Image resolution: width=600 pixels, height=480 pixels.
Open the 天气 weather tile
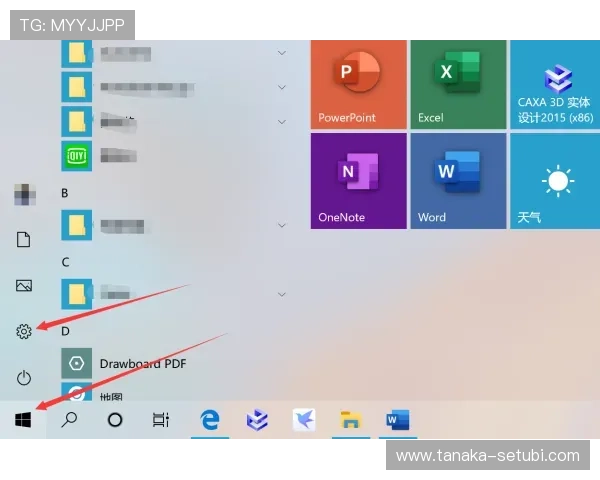(556, 181)
